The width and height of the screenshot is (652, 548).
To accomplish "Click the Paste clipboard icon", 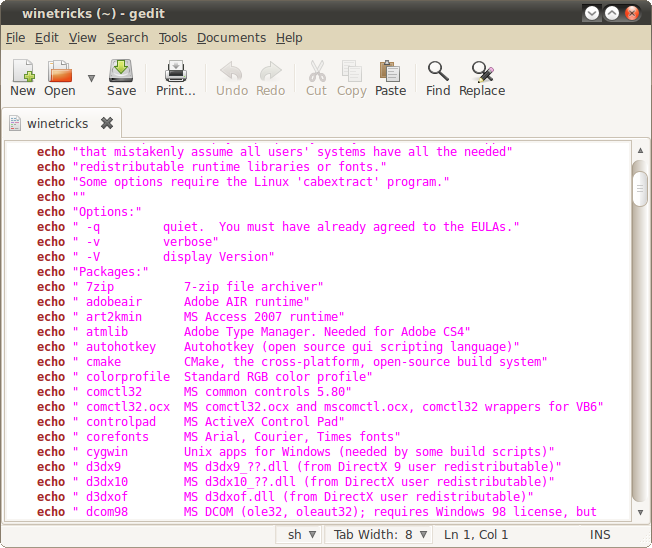I will pos(390,72).
